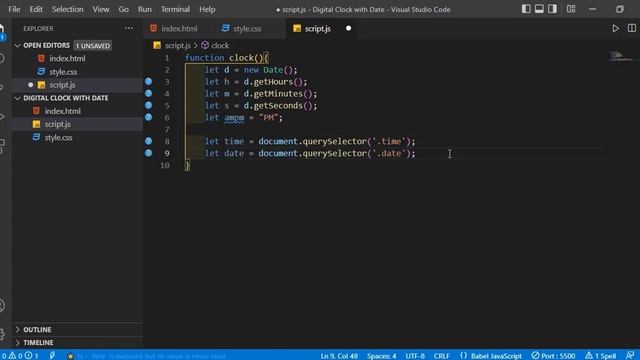Click the blue marker on line 4
Screen dimensions: 640x360
tap(149, 93)
